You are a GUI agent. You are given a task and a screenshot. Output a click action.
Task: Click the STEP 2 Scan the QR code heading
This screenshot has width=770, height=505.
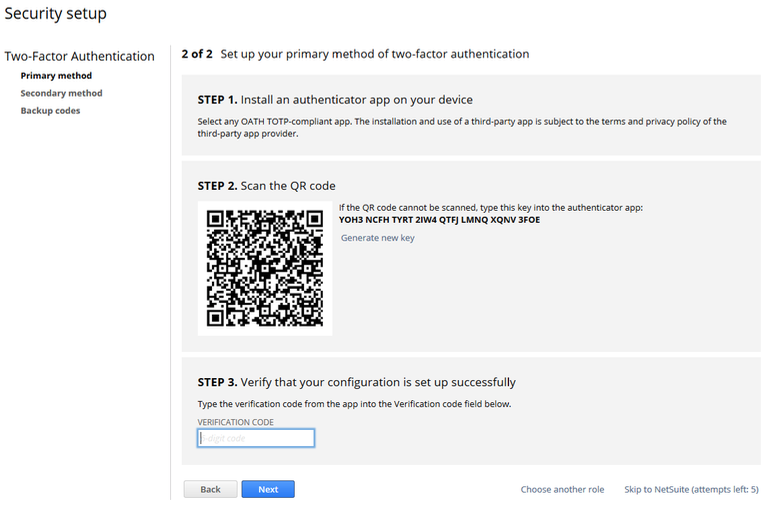[266, 186]
